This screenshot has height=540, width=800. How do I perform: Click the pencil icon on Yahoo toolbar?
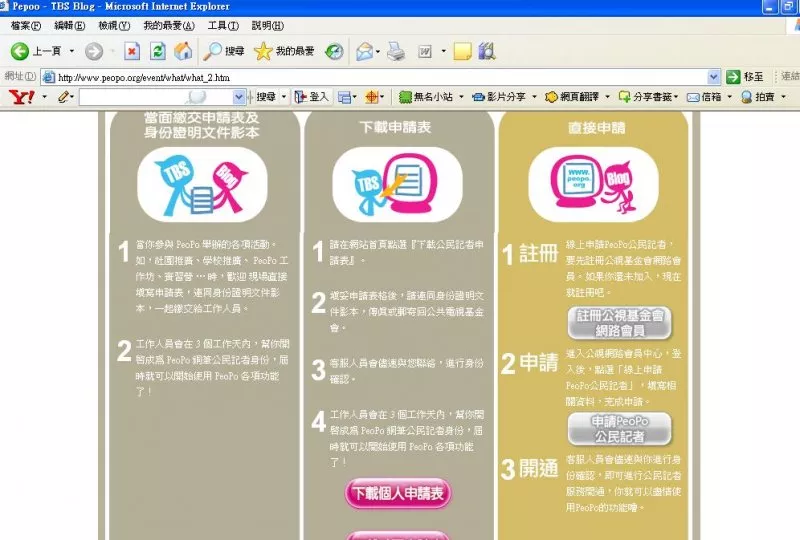pyautogui.click(x=63, y=96)
